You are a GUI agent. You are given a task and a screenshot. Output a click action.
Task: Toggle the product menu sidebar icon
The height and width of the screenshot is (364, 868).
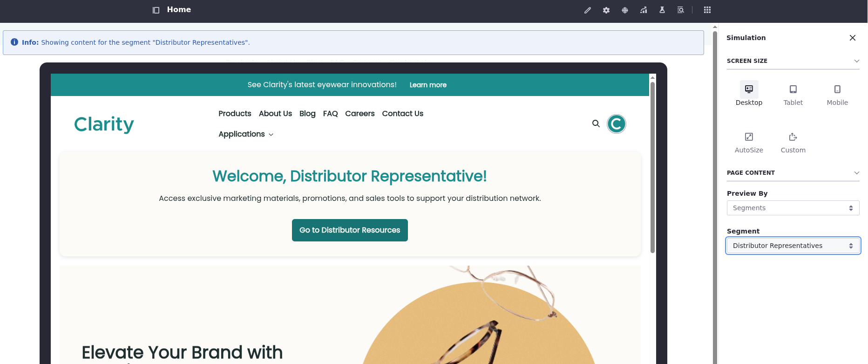pyautogui.click(x=156, y=10)
